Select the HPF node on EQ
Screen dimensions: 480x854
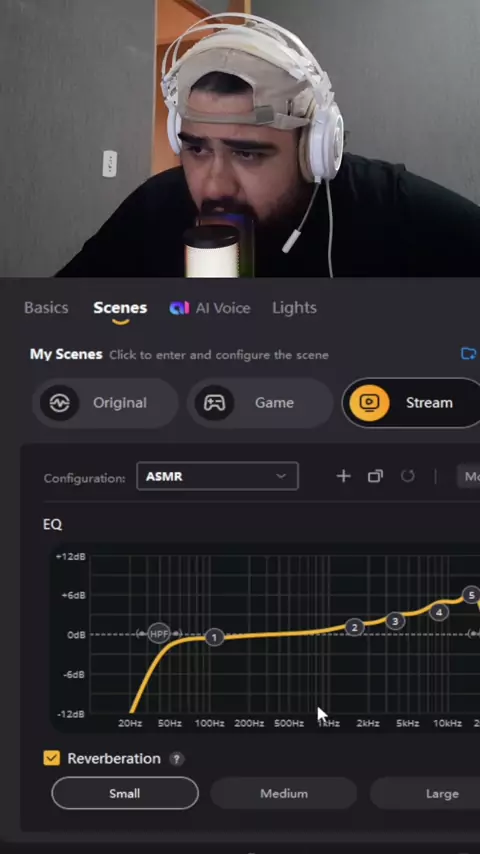(159, 633)
